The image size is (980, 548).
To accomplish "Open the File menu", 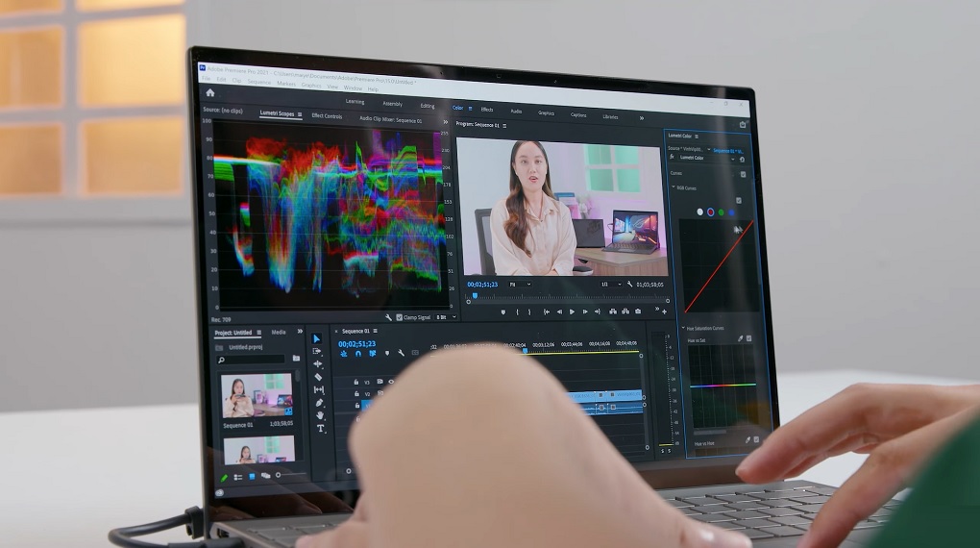I will [x=206, y=79].
